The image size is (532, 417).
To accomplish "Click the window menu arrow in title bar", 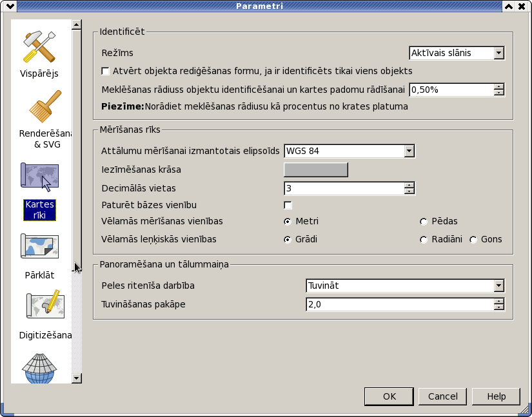I will [10, 6].
